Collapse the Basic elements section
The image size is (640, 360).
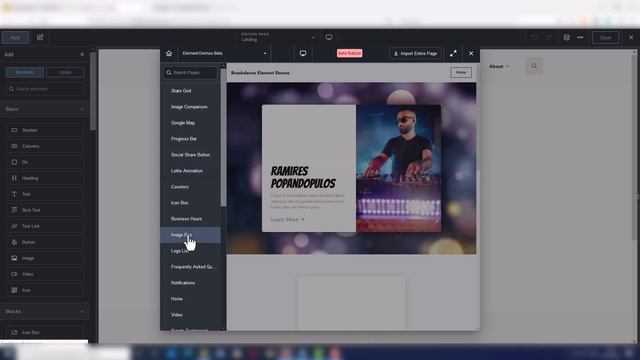click(82, 109)
